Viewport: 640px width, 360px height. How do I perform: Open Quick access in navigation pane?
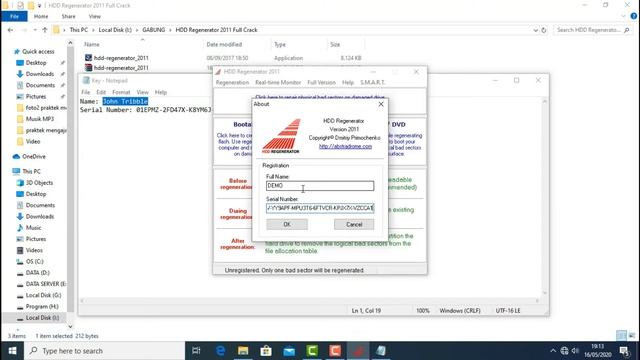tap(38, 51)
